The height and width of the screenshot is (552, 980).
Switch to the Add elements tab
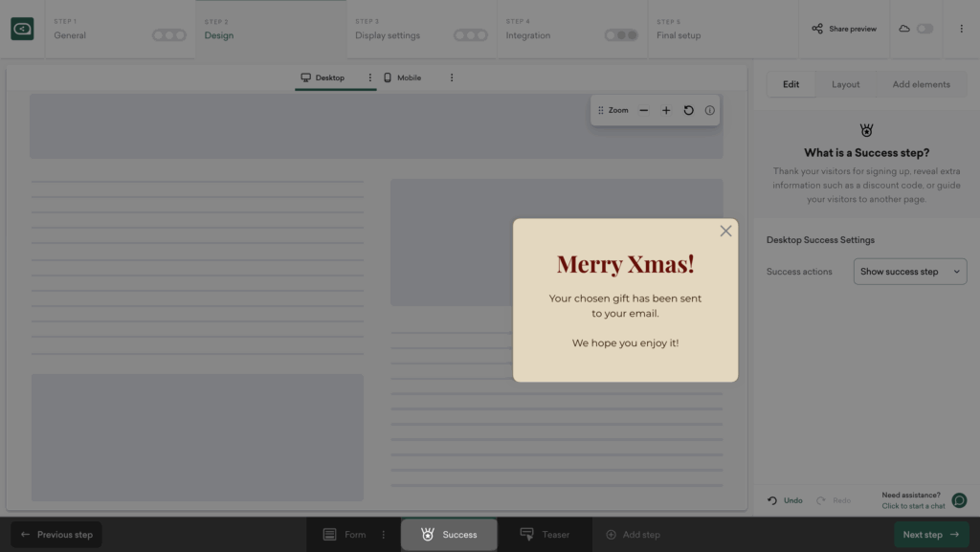click(921, 84)
